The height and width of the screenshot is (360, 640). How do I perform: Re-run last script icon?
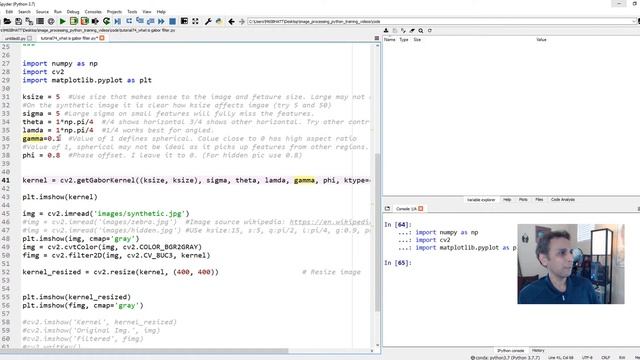pyautogui.click(x=107, y=21)
